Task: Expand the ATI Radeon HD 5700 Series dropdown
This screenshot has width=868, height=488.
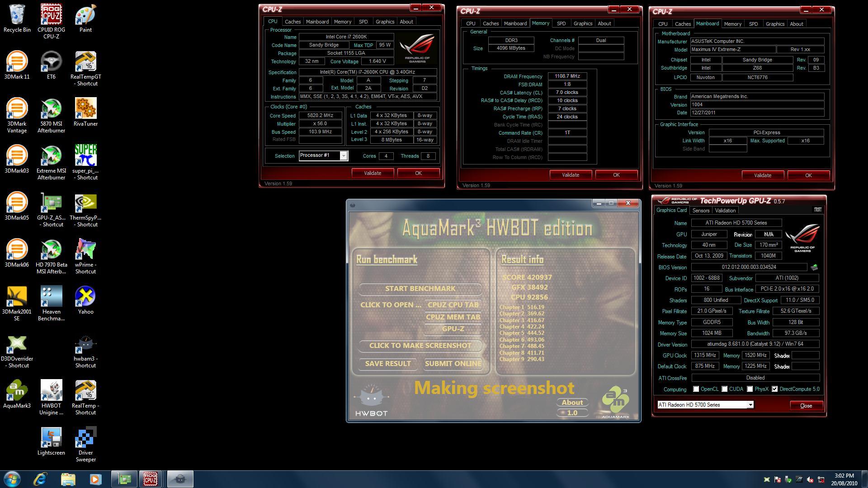Action: 750,405
